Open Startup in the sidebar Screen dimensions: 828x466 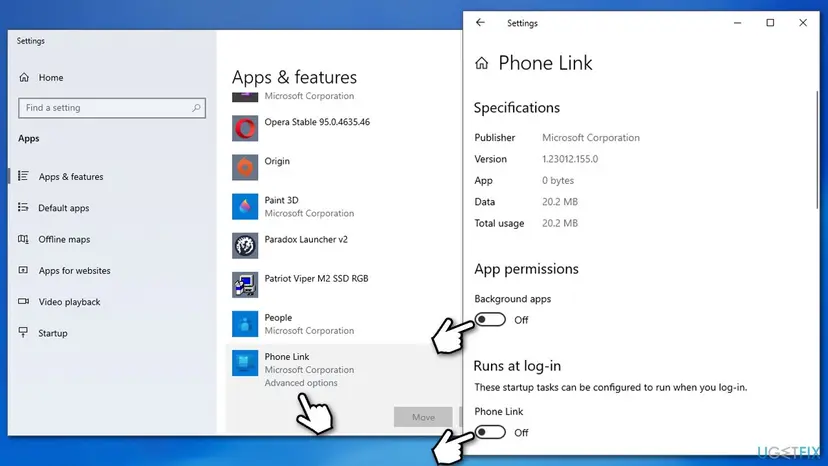pyautogui.click(x=53, y=333)
